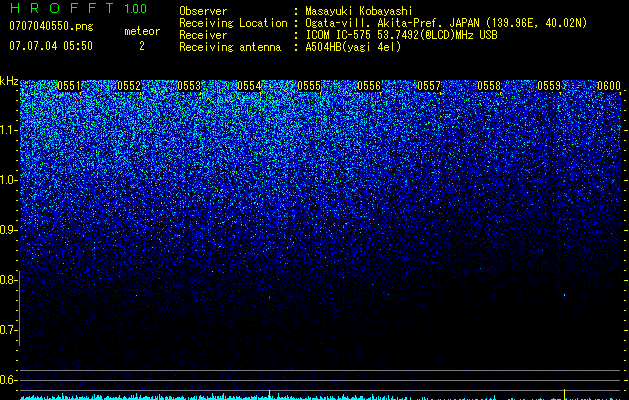Click the HROFFT 1.0.0 title text
The width and height of the screenshot is (629, 400).
coord(79,8)
